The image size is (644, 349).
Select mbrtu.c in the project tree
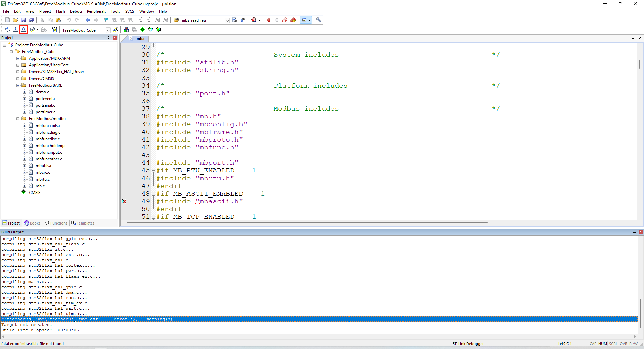[43, 179]
